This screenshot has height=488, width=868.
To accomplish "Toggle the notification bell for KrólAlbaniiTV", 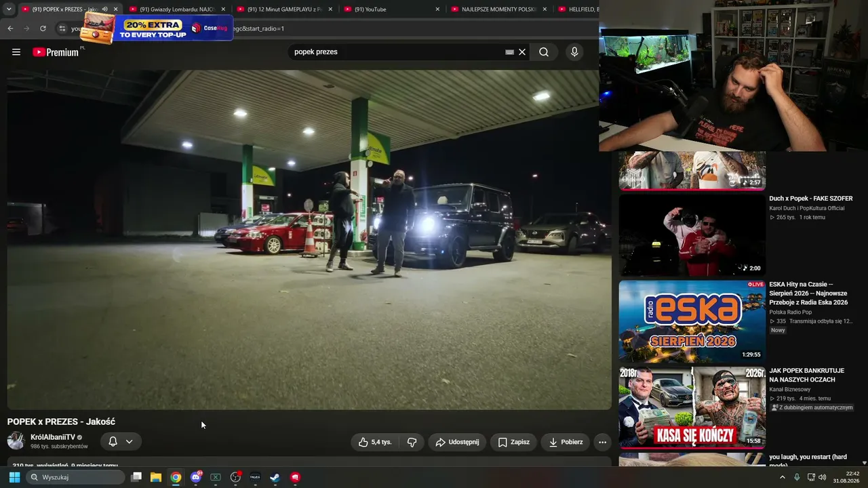I will (x=113, y=442).
